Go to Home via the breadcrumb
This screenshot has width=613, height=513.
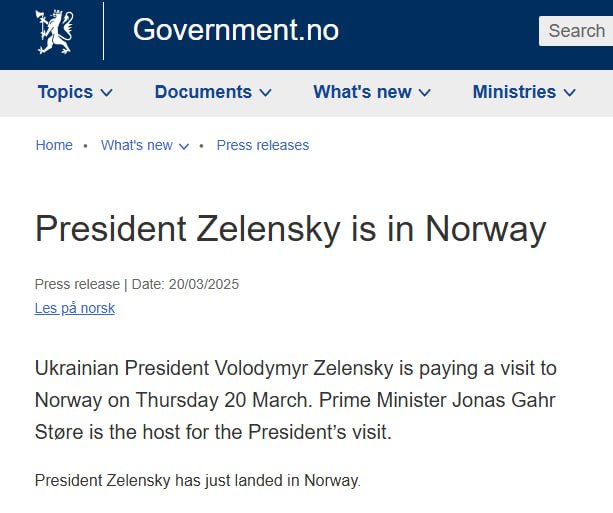coord(54,145)
